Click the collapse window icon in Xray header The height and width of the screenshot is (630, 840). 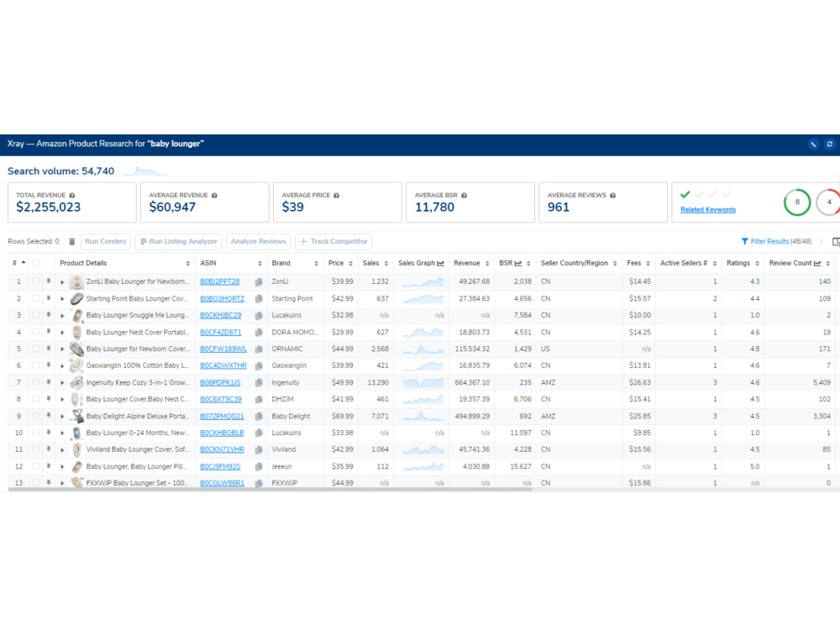(813, 144)
